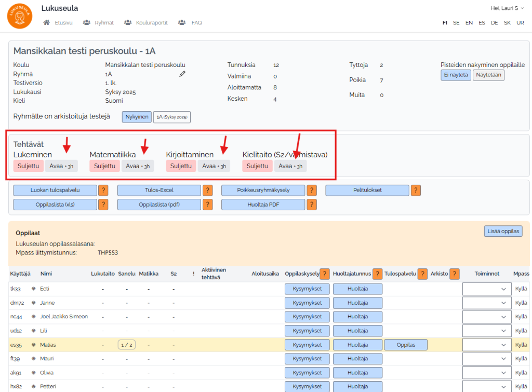Viewport: 532px width, 392px height.
Task: Open help icon next to Poikkeusryhmäkysely
Action: 312,191
